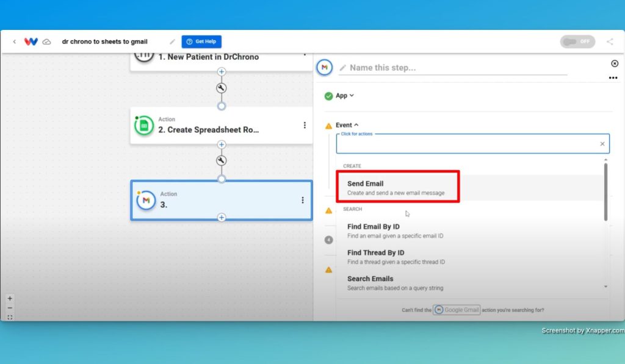Share the workflow via share icon
This screenshot has height=364, width=625.
coord(610,41)
